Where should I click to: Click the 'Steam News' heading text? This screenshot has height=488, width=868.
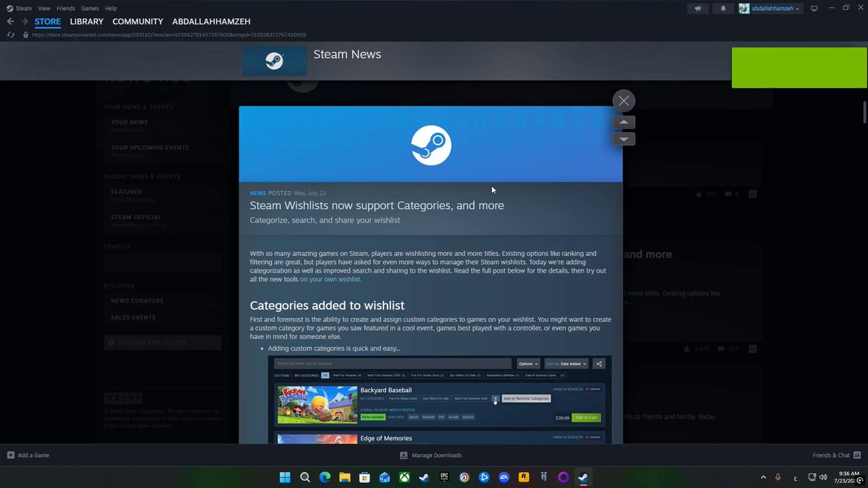(347, 54)
